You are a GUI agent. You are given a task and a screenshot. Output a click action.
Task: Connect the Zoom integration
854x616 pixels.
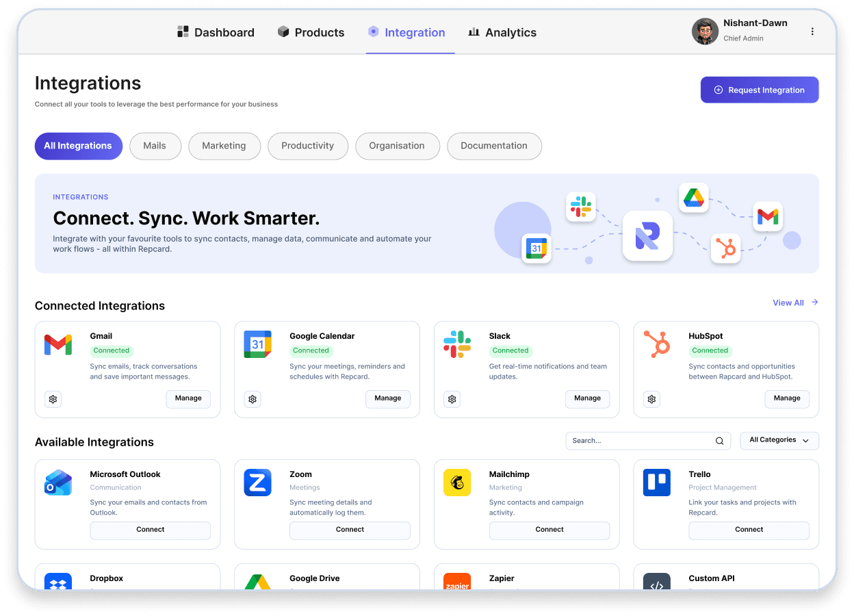[350, 530]
